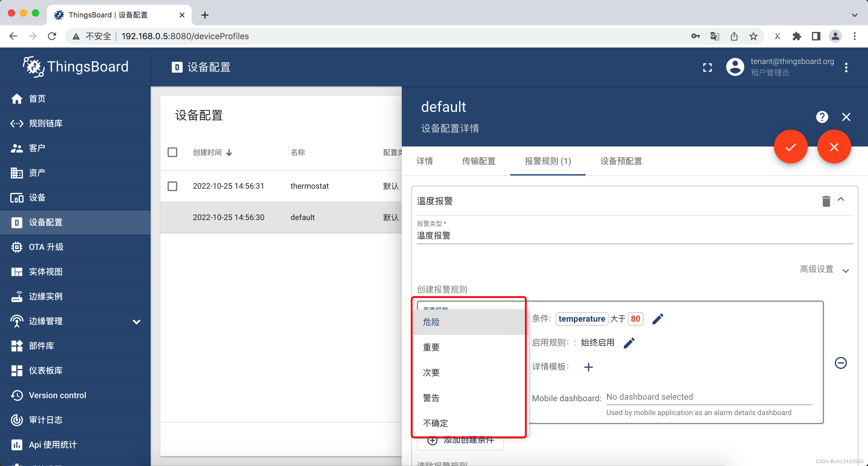Switch to the 传输配置 tab
This screenshot has width=868, height=466.
pyautogui.click(x=479, y=161)
